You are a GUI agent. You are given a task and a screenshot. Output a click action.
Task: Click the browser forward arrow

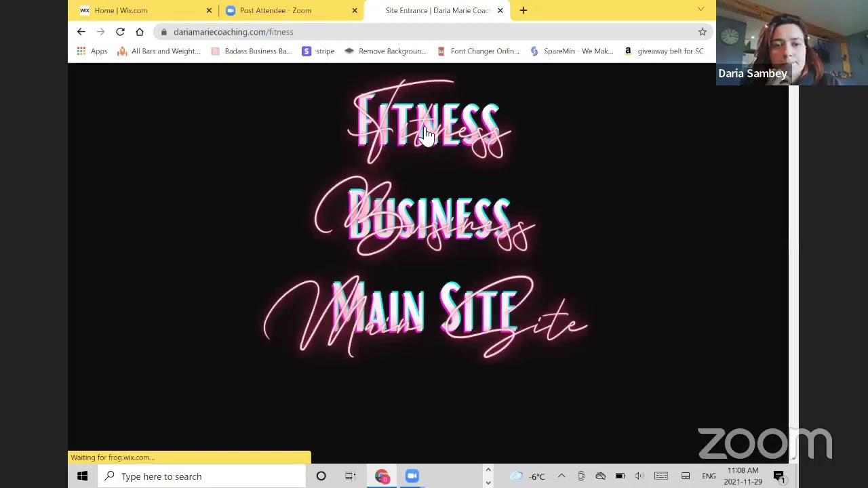100,32
